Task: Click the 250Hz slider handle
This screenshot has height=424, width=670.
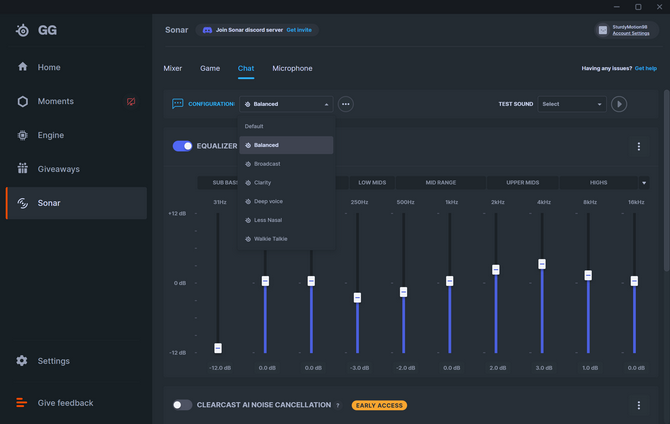Action: pyautogui.click(x=357, y=297)
